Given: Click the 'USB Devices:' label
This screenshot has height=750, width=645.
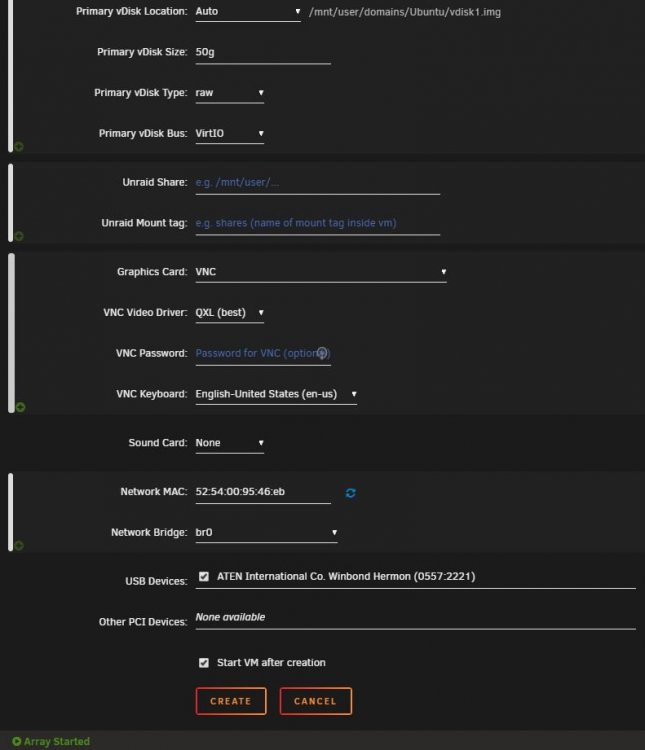Looking at the screenshot, I should [x=156, y=581].
